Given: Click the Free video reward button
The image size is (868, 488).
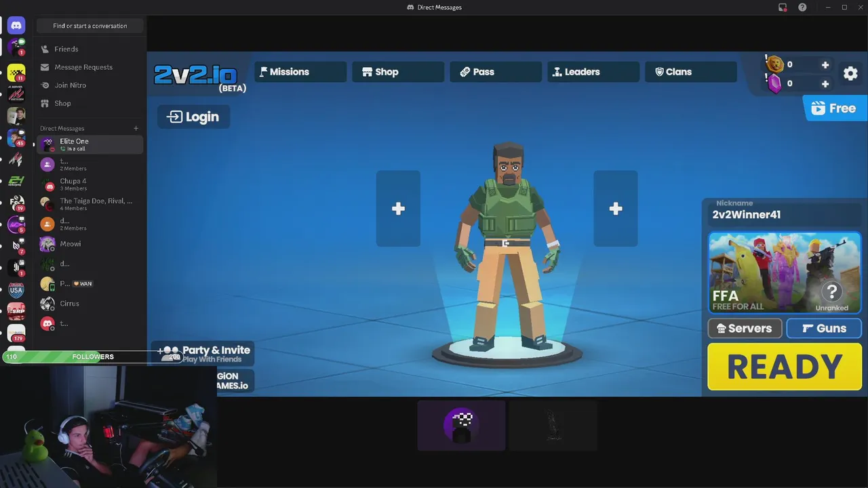Looking at the screenshot, I should tap(835, 108).
